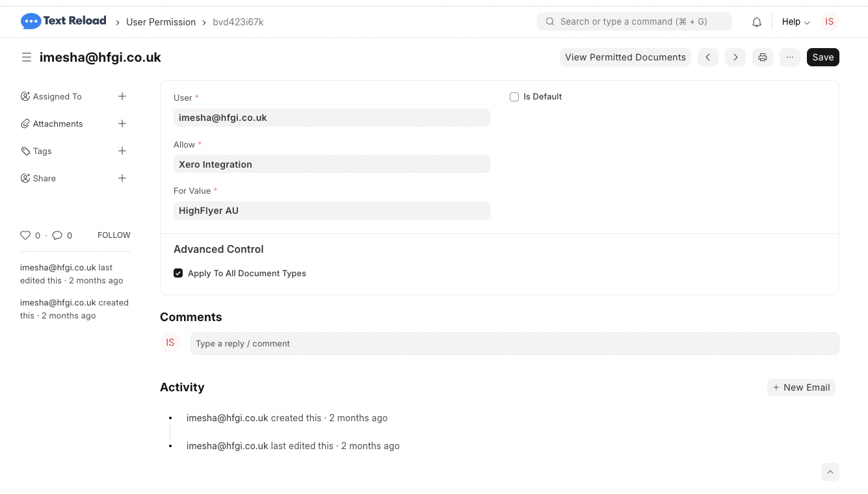868x494 pixels.
Task: Click the New Email button under Activity
Action: point(801,387)
